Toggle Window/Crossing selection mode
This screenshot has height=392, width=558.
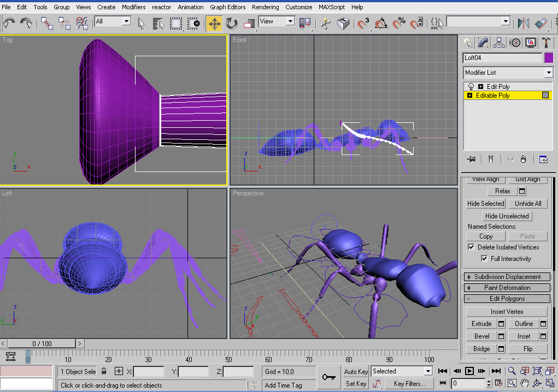pyautogui.click(x=193, y=23)
